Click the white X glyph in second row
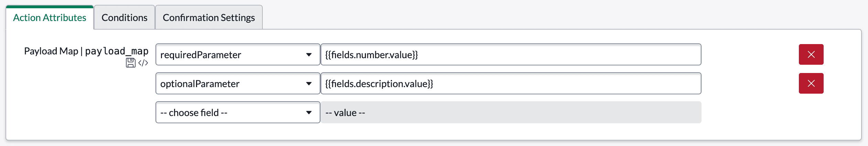 pyautogui.click(x=811, y=83)
